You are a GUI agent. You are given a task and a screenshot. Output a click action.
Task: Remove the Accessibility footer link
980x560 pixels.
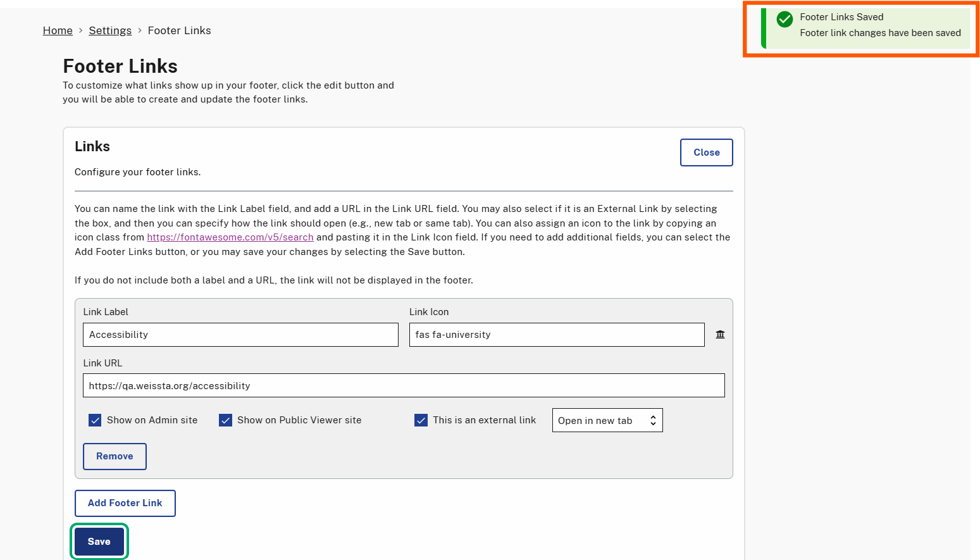(x=115, y=456)
